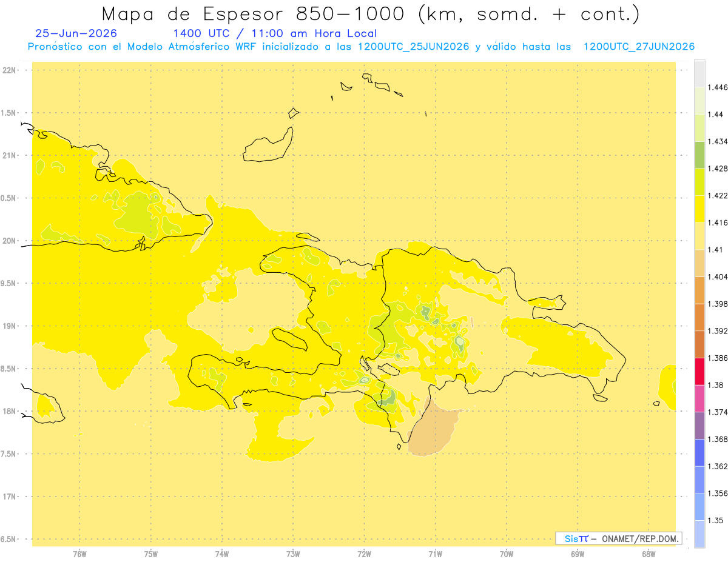Click the legend value '1.362'
Viewport: 728px width, 562px height.
coord(718,466)
